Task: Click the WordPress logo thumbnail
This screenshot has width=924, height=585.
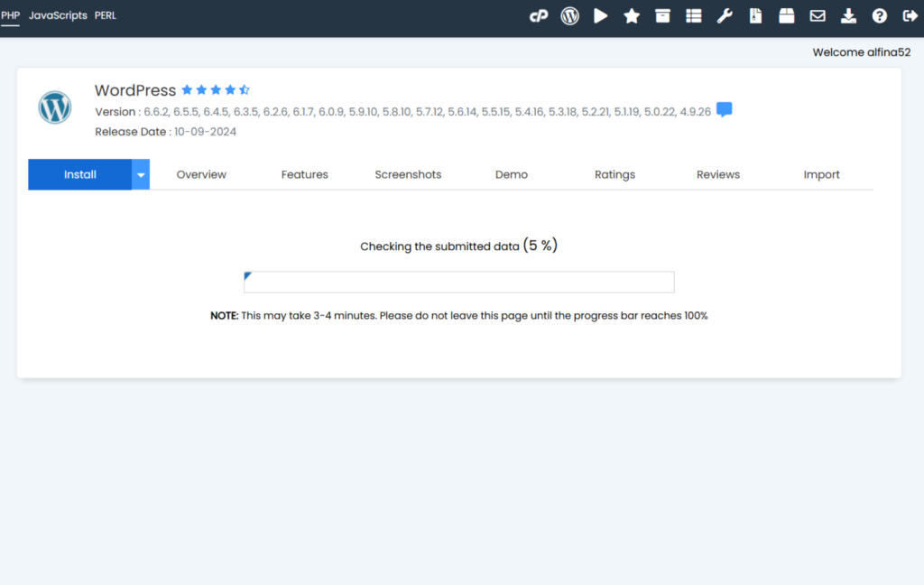Action: pos(55,107)
